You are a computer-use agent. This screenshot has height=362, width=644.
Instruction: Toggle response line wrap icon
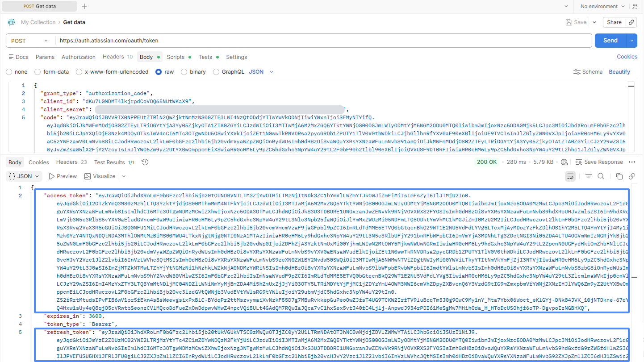570,176
